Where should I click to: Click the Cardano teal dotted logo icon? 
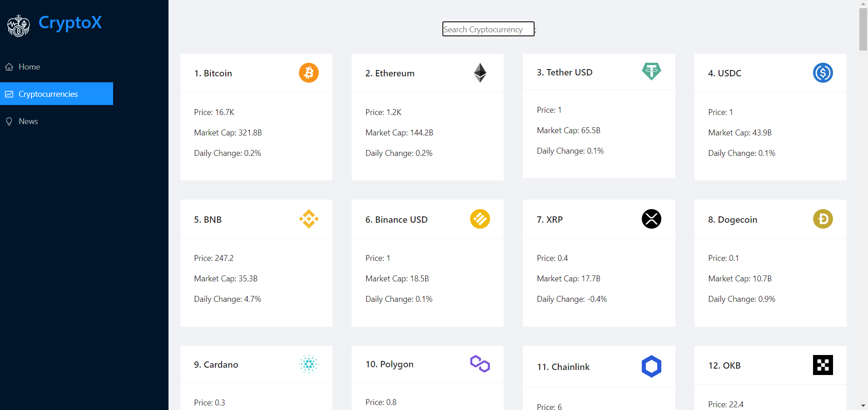pyautogui.click(x=309, y=364)
